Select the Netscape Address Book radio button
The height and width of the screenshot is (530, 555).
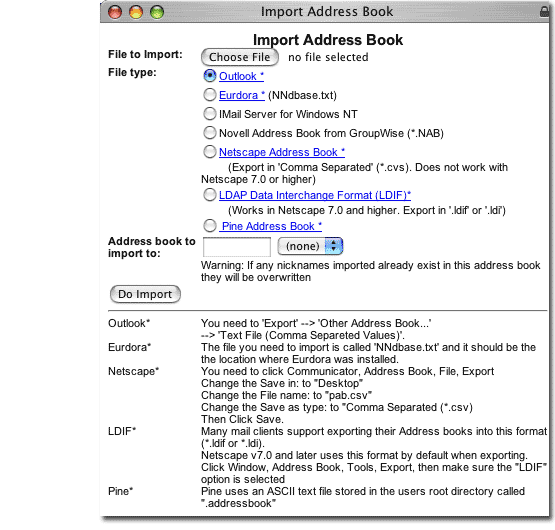point(210,152)
